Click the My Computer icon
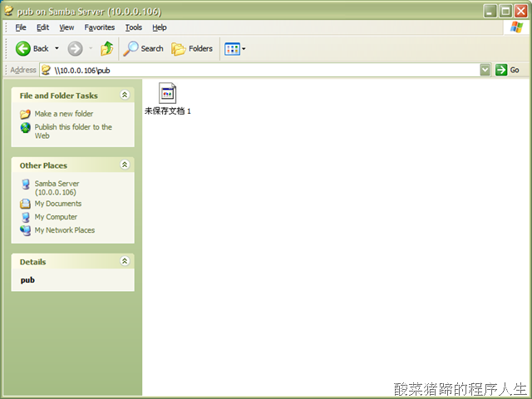532x399 pixels. 26,217
